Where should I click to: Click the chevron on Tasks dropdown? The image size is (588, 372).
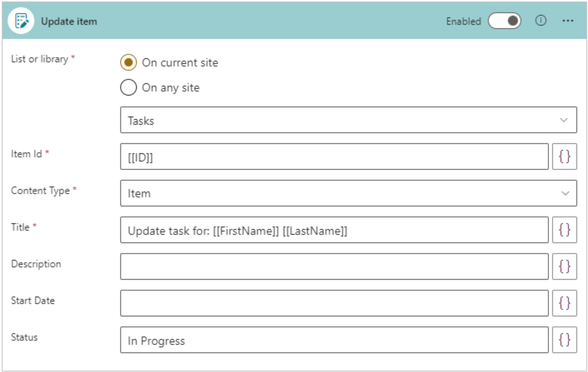[x=564, y=120]
